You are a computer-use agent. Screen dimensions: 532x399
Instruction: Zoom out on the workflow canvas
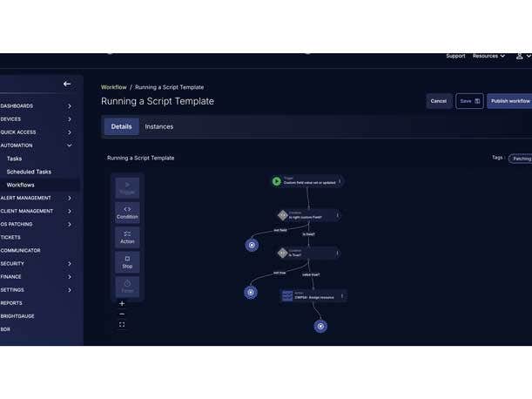(x=122, y=314)
